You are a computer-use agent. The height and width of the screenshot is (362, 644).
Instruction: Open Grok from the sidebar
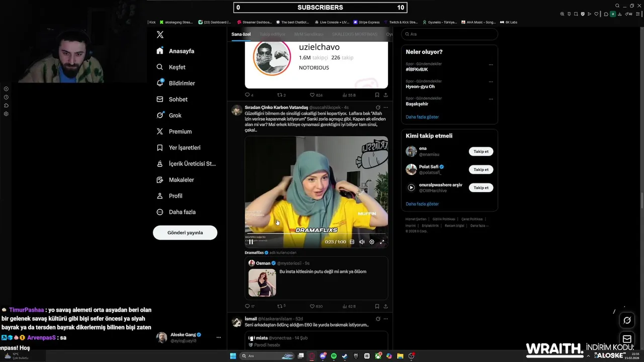coord(169,115)
